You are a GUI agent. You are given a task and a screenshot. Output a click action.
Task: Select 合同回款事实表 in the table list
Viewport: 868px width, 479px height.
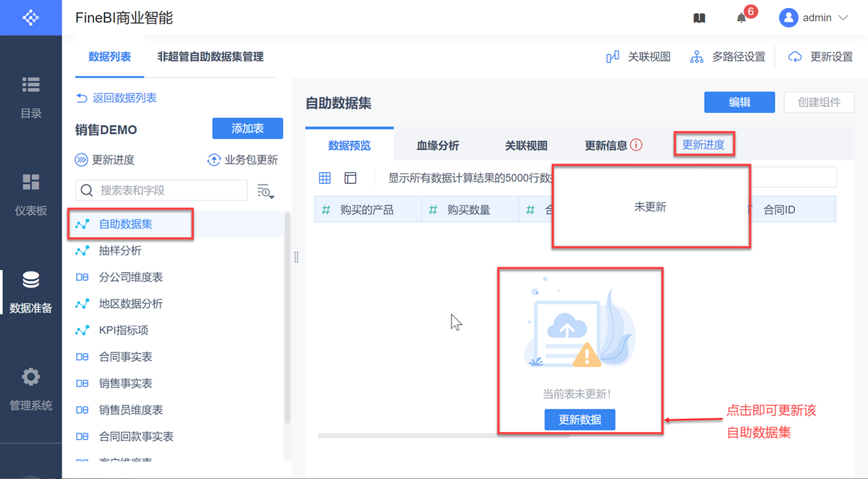[136, 436]
